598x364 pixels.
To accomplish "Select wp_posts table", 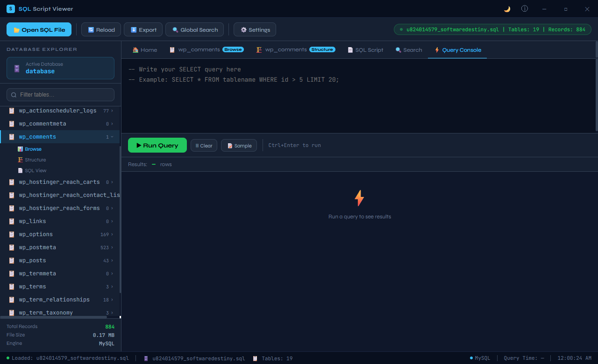I will coord(60,260).
